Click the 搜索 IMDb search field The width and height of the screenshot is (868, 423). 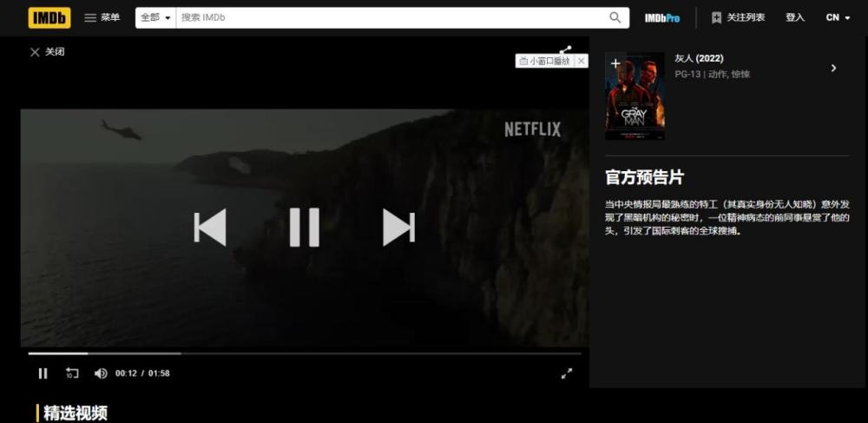coord(391,17)
